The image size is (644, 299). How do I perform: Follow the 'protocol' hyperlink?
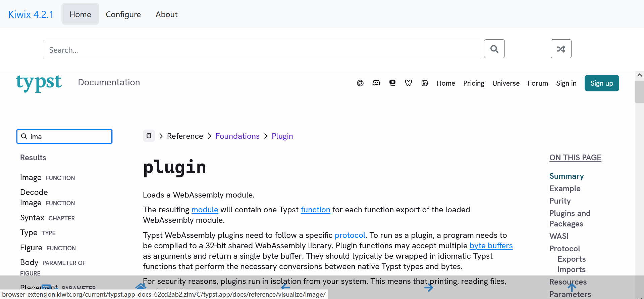tap(350, 235)
